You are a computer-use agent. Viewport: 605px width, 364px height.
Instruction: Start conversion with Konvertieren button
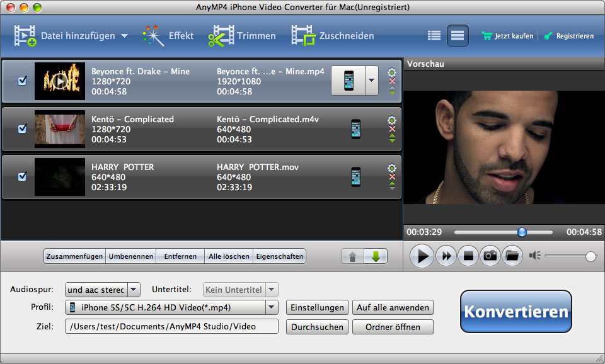(516, 311)
